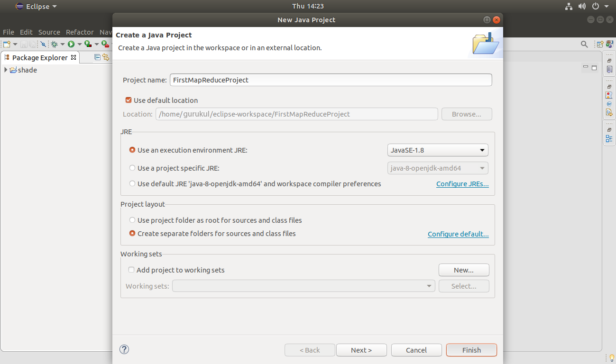This screenshot has width=616, height=364.
Task: Open the Configure JREs... link
Action: [x=462, y=184]
